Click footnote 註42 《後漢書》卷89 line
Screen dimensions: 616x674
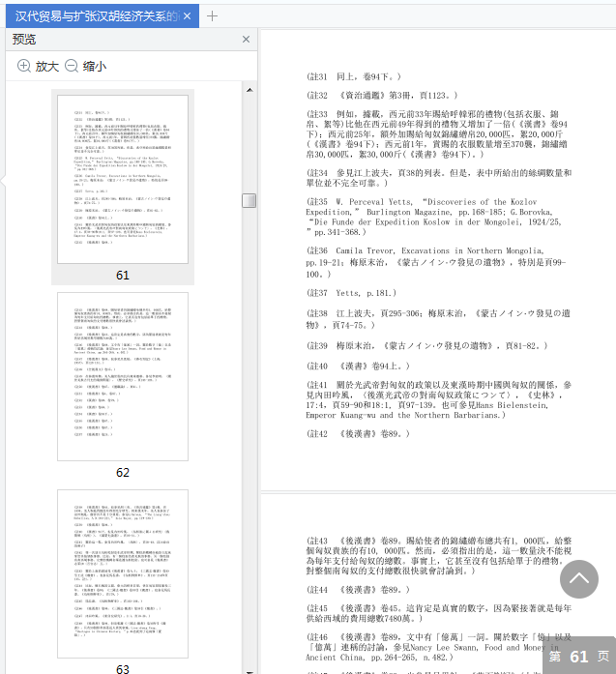[358, 434]
